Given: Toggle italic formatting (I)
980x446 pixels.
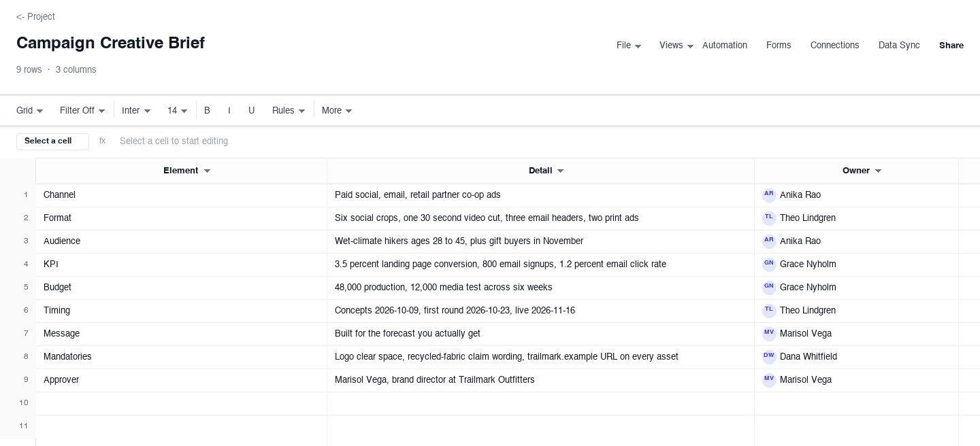Looking at the screenshot, I should (x=229, y=110).
